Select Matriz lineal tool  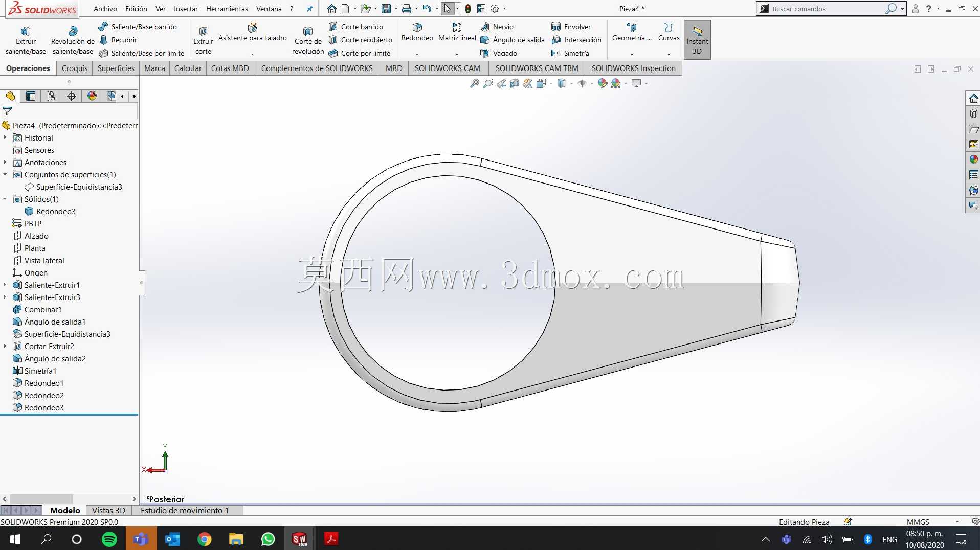point(457,32)
